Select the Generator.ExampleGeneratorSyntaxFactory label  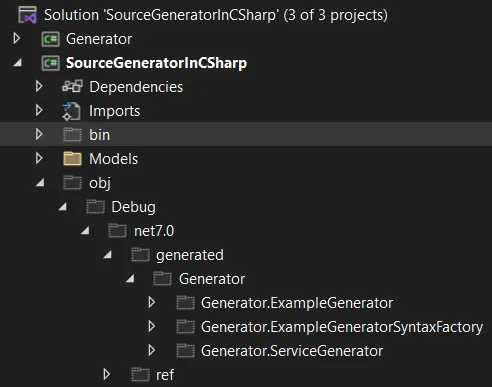342,327
